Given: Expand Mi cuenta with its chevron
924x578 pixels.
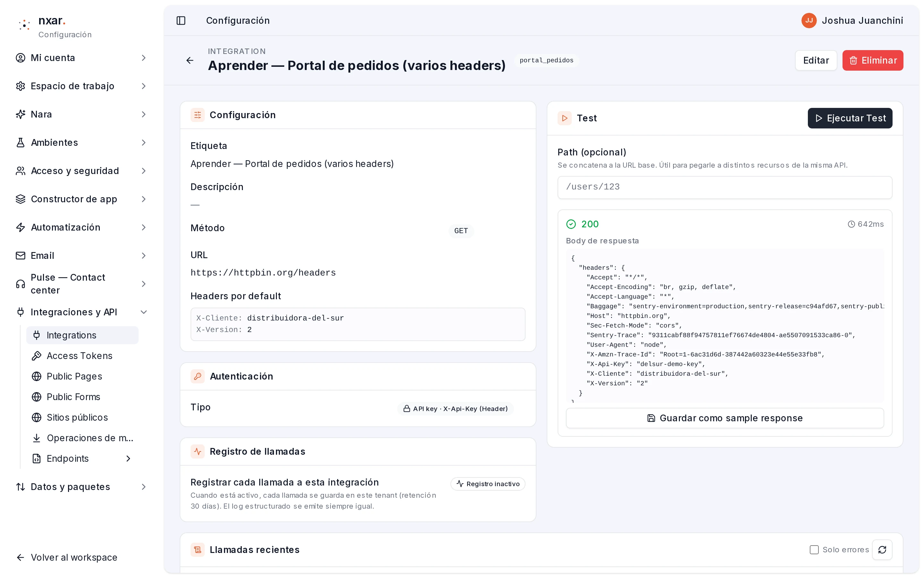Looking at the screenshot, I should pyautogui.click(x=143, y=58).
